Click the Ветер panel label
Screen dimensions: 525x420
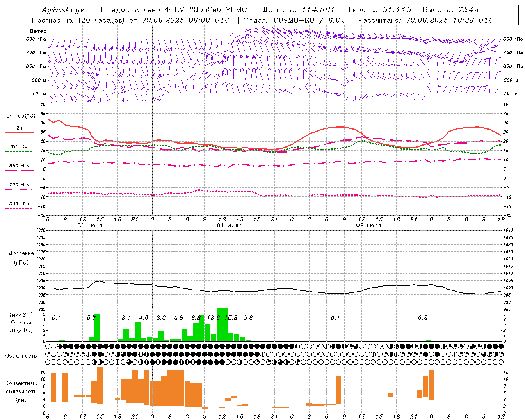[38, 31]
